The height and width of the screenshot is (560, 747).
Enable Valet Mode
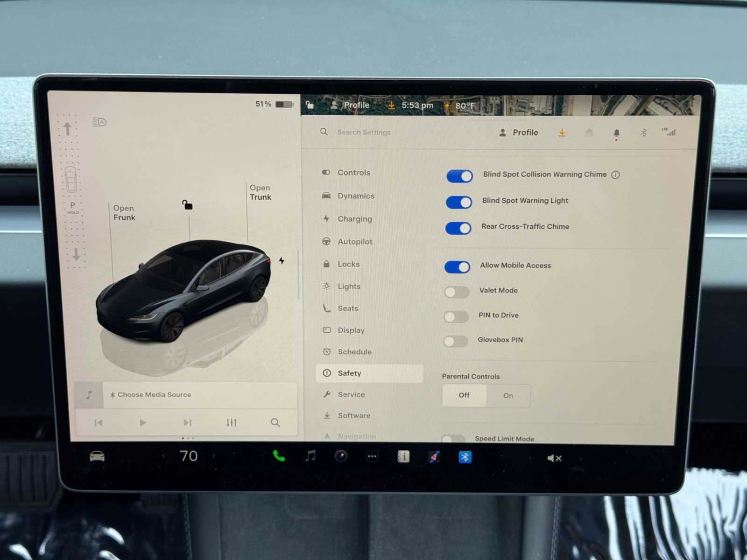456,292
